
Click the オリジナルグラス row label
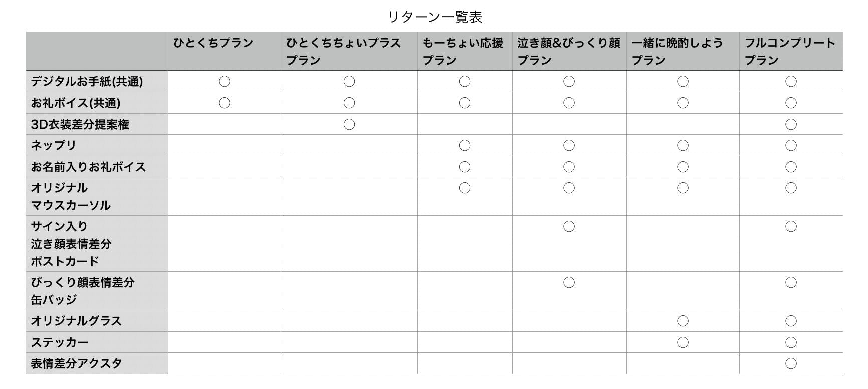pyautogui.click(x=76, y=321)
